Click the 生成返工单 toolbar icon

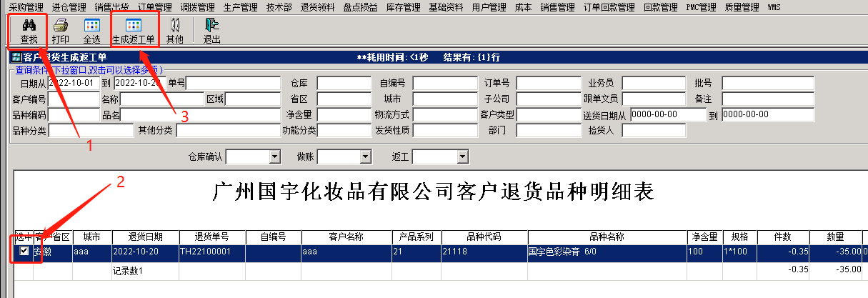pyautogui.click(x=133, y=25)
